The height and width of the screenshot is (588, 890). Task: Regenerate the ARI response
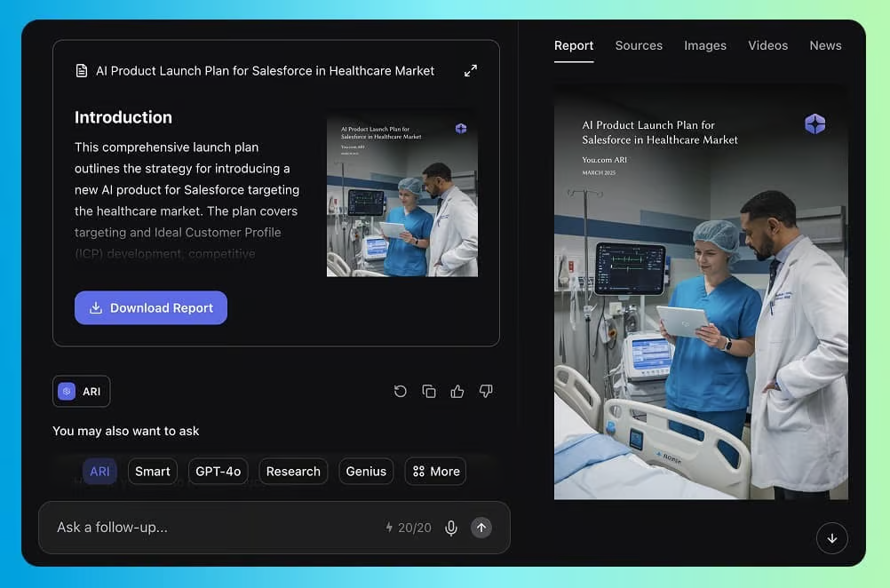pos(401,391)
